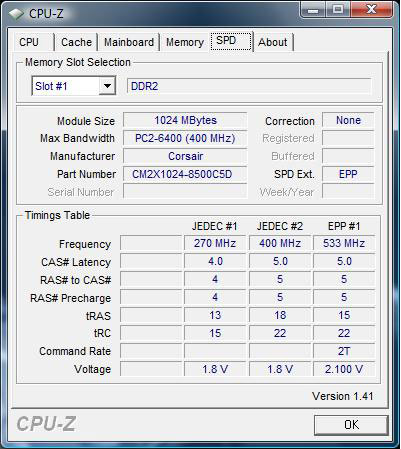401x449 pixels.
Task: Click the empty Week/Year field
Action: pos(348,192)
